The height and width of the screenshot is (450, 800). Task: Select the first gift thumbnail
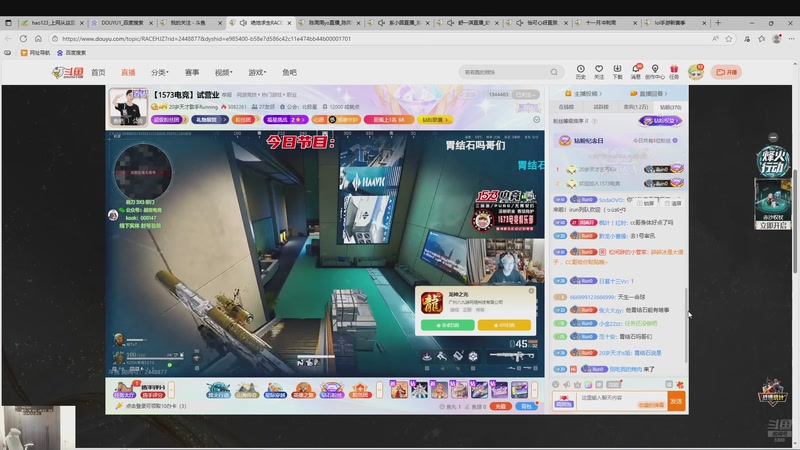pos(399,390)
